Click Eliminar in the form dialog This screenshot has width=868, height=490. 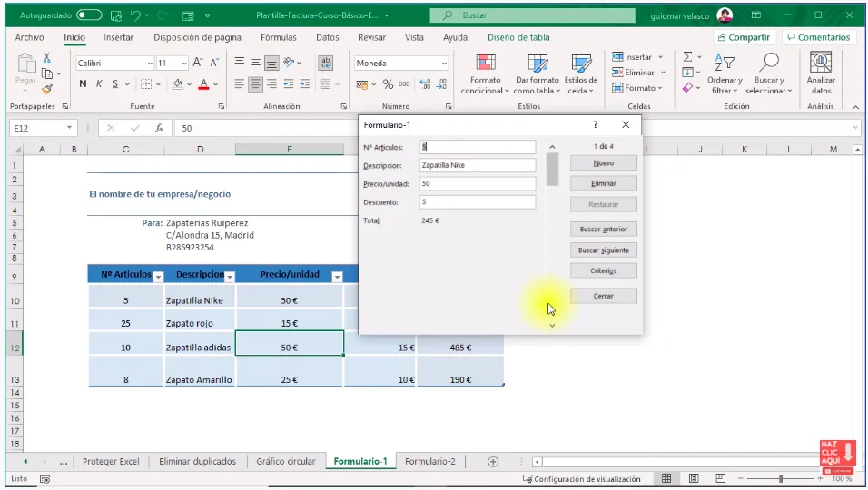pyautogui.click(x=604, y=183)
